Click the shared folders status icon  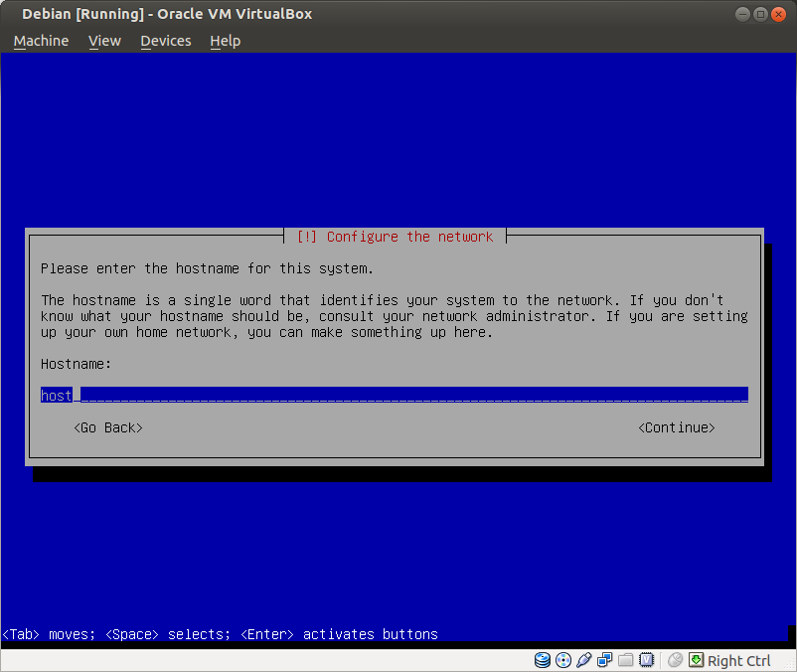pos(626,660)
